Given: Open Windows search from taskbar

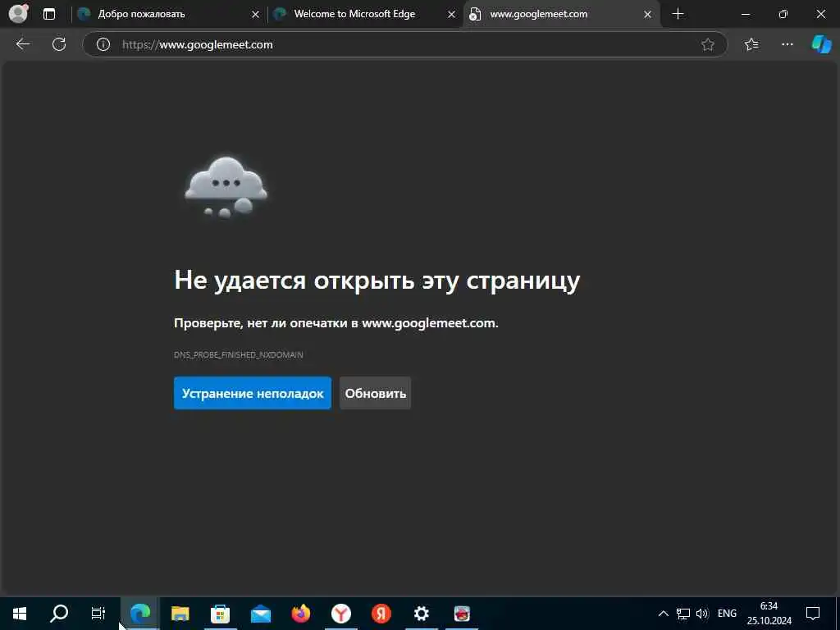Looking at the screenshot, I should tap(59, 614).
